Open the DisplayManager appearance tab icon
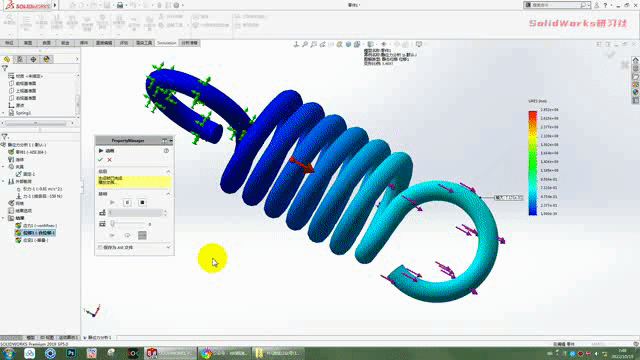Image resolution: width=640 pixels, height=360 pixels. [47, 59]
